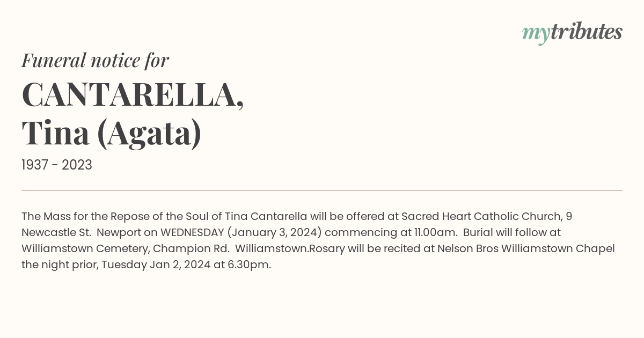Click the years '1937 - 2023'

coord(57,165)
